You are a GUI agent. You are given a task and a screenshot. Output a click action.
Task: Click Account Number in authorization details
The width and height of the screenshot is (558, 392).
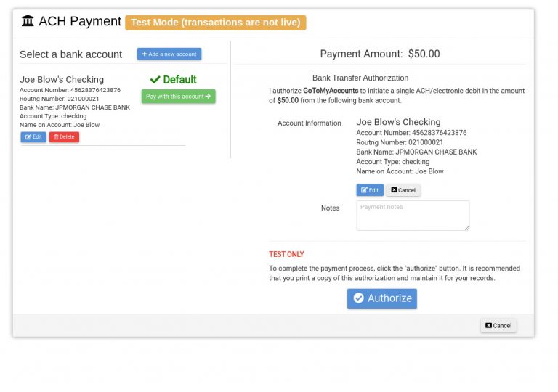[x=411, y=133]
